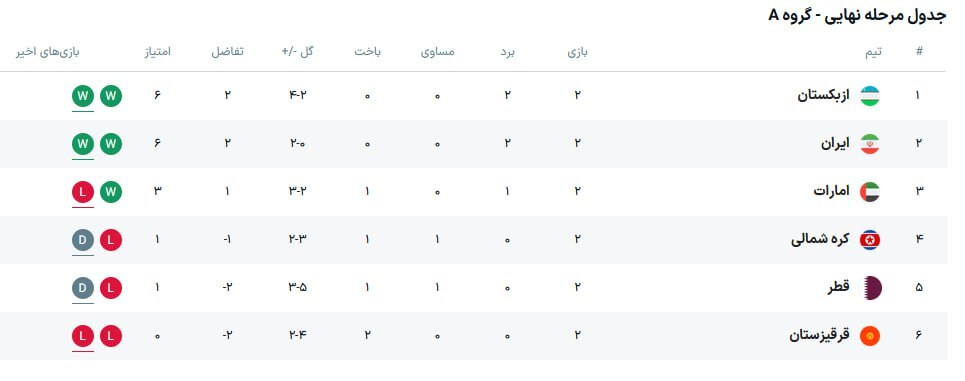This screenshot has height=381, width=965.
Task: Click Iran's underlined W result badge
Action: coord(83,144)
